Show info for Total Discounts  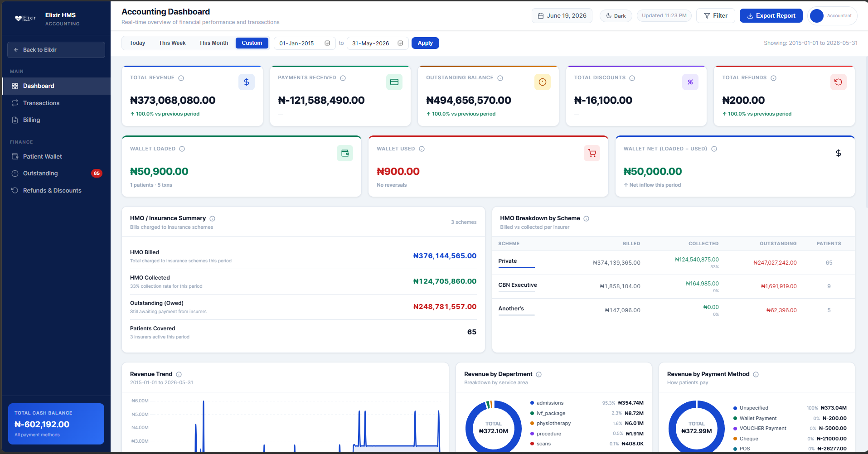click(x=632, y=78)
